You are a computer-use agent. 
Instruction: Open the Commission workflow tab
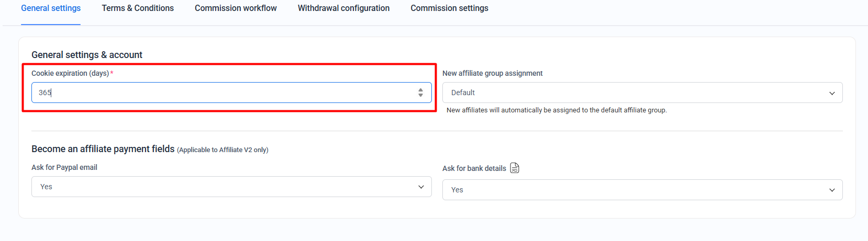point(236,8)
